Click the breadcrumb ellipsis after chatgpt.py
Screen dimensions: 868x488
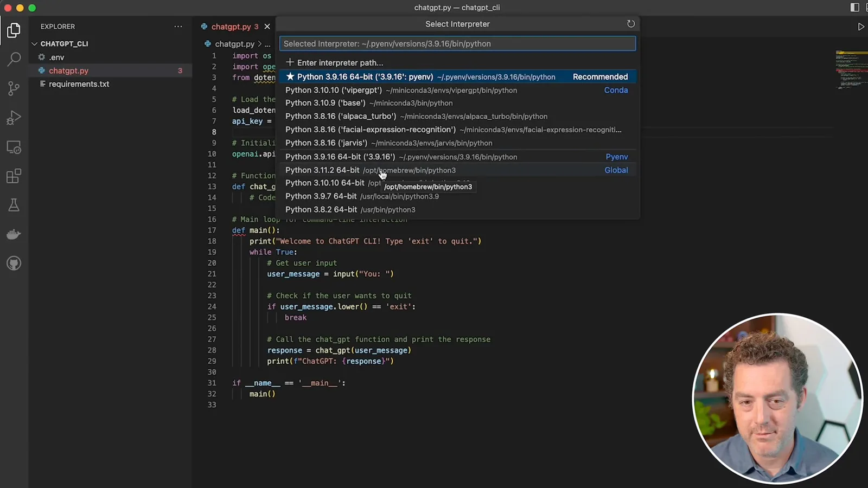coord(267,44)
